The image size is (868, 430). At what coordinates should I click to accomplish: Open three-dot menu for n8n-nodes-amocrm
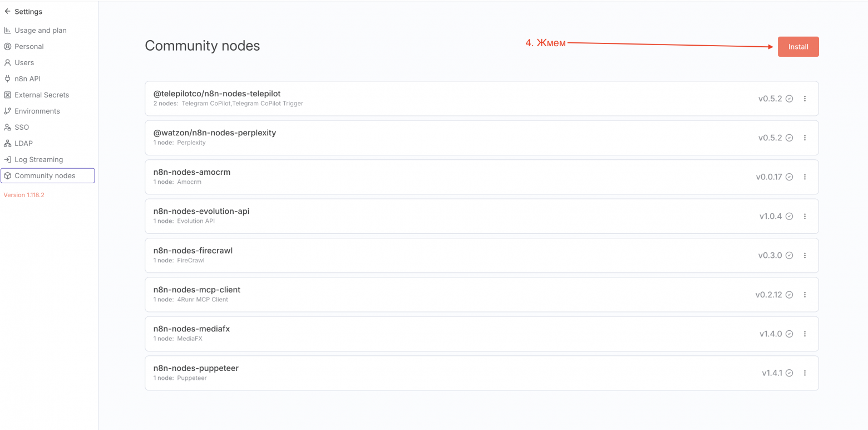(805, 177)
